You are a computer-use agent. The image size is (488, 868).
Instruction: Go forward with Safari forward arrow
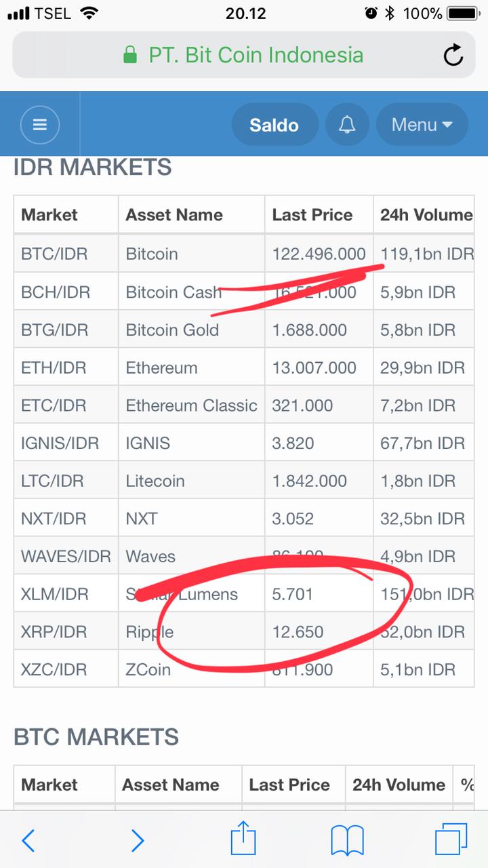click(x=138, y=841)
